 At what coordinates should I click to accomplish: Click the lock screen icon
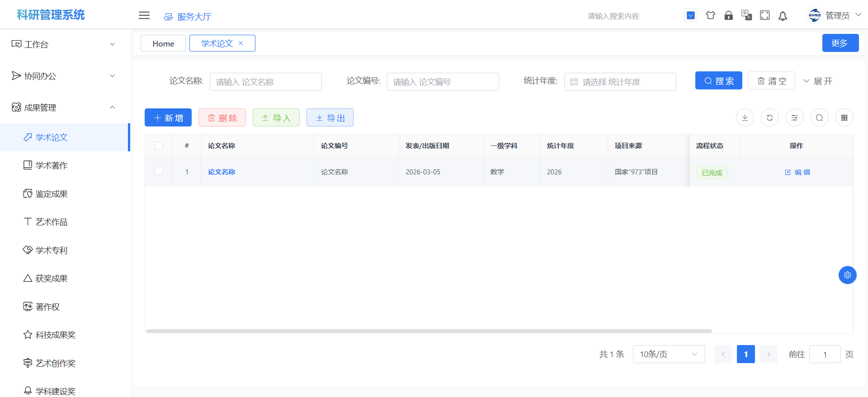pyautogui.click(x=728, y=15)
